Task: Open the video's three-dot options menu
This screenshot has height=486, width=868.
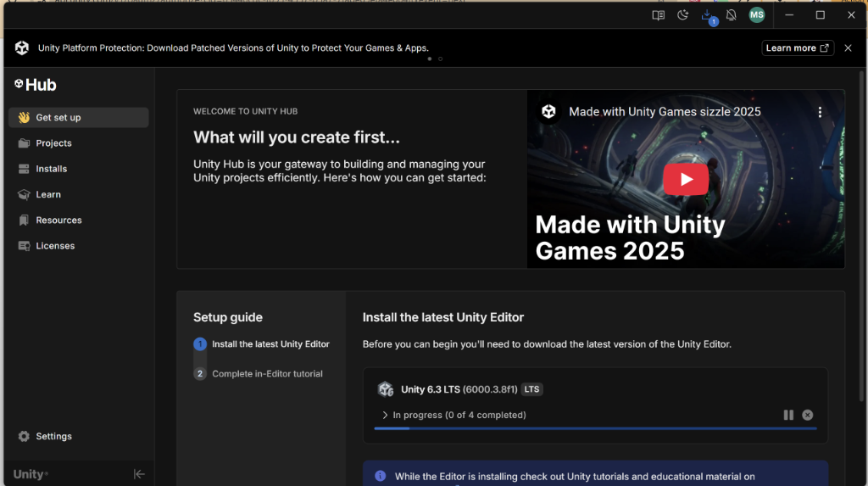Action: tap(820, 112)
